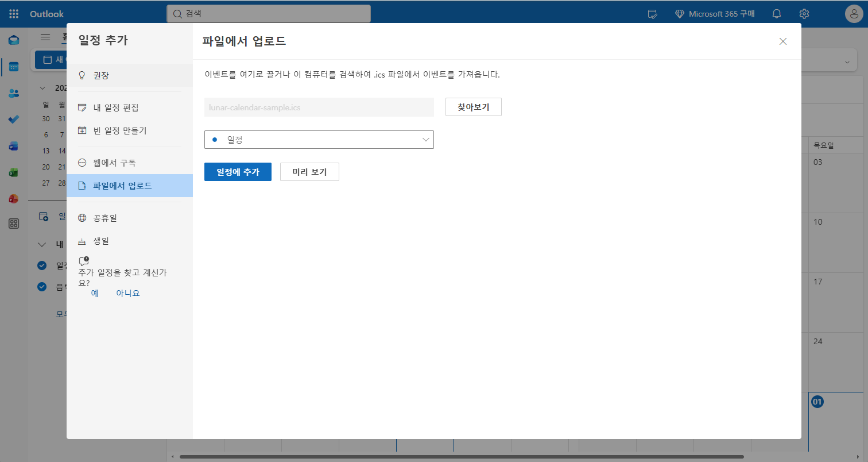Open more apps icon in left rail
868x462 pixels.
pyautogui.click(x=14, y=224)
